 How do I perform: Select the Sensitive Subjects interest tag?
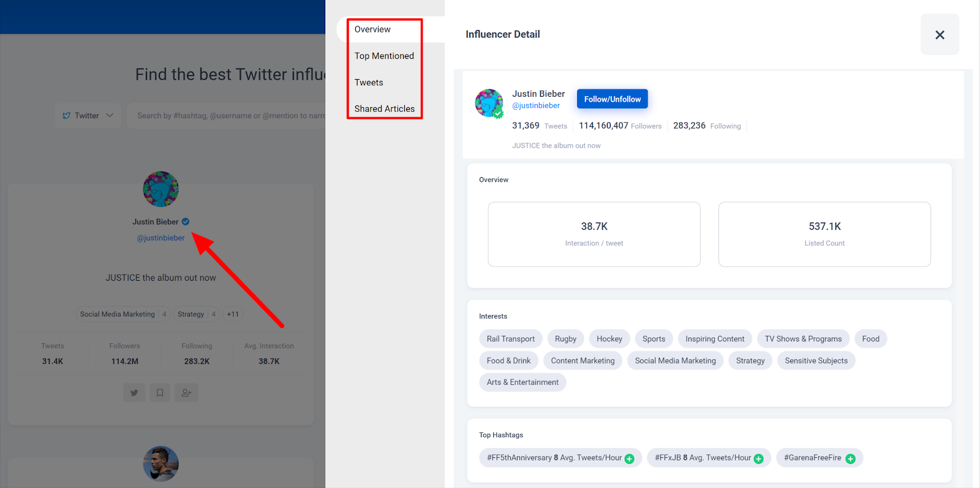(816, 360)
